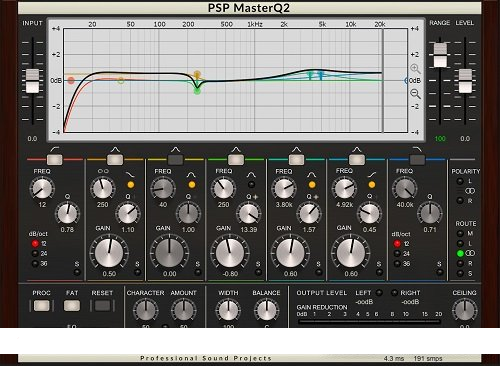Click the AMOUNT knob
Screen dimensions: 500x366
click(183, 310)
